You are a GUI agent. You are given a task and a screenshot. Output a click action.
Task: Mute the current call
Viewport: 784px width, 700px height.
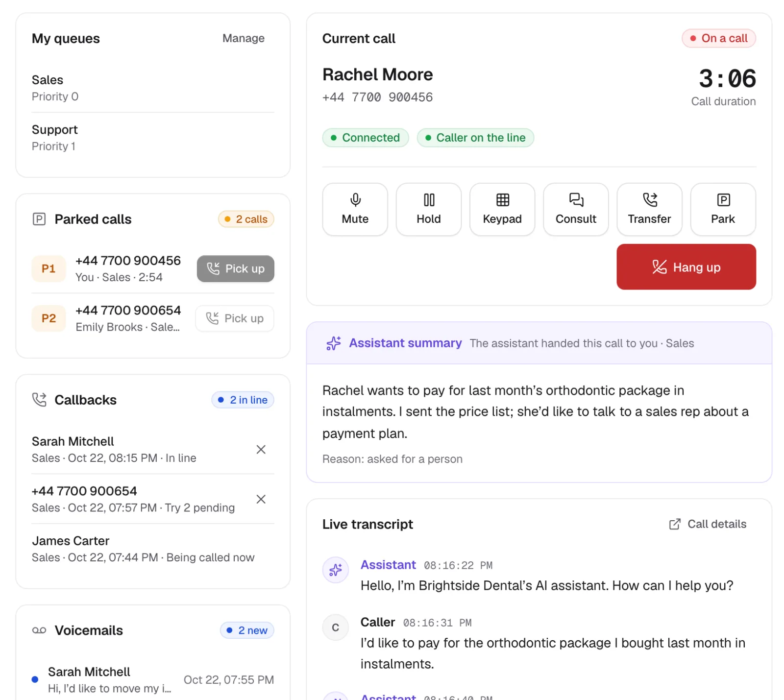(x=355, y=209)
